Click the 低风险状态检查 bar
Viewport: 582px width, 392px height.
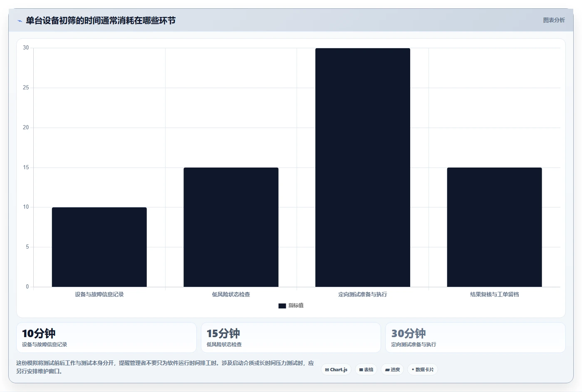(x=231, y=227)
